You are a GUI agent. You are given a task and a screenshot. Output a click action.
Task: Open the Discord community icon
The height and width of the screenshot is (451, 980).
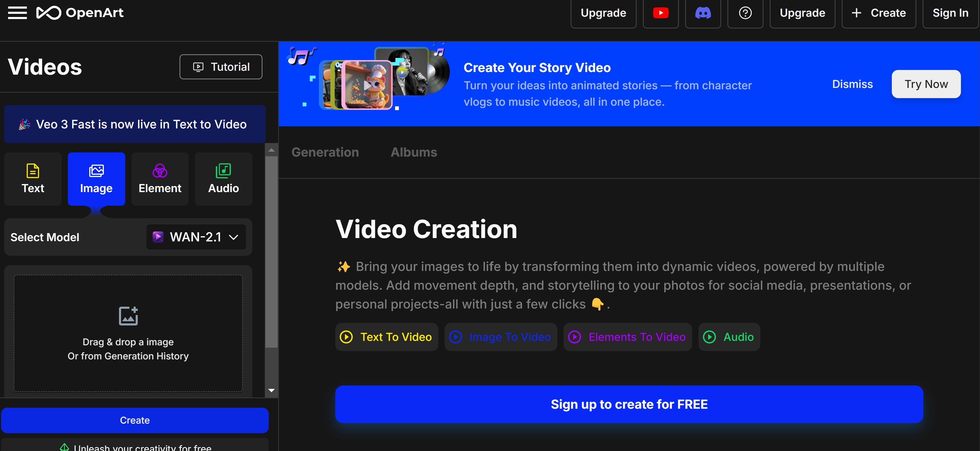(703, 13)
